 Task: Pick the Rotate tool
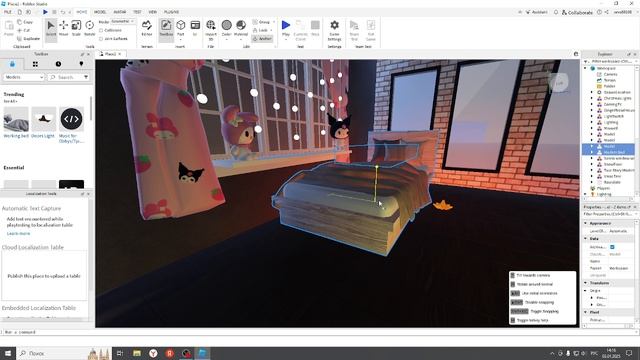(89, 28)
